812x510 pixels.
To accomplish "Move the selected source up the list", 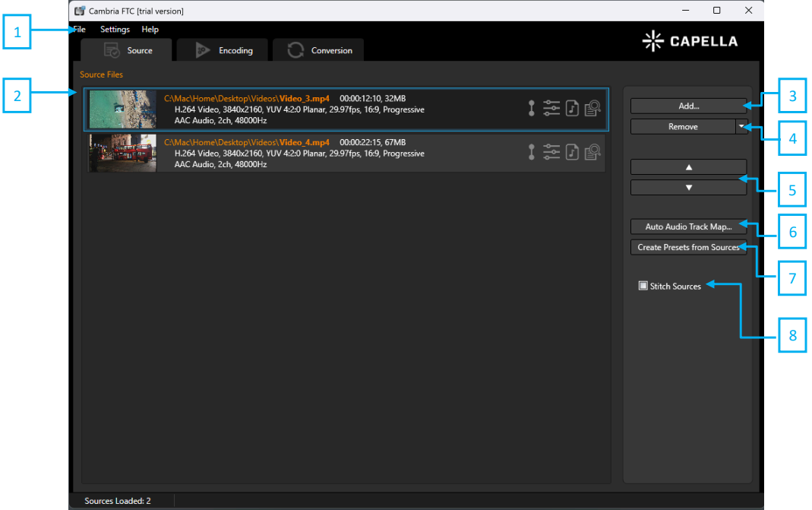I will coord(687,166).
